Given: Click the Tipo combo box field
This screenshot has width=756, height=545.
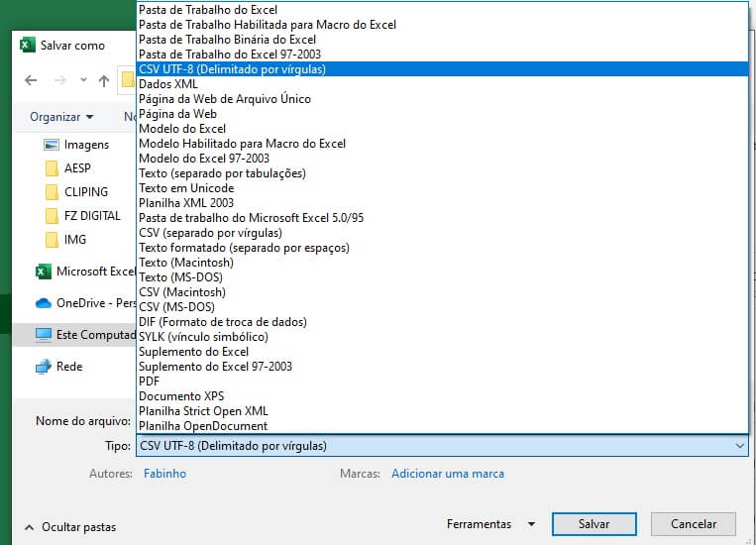Looking at the screenshot, I should [x=442, y=446].
